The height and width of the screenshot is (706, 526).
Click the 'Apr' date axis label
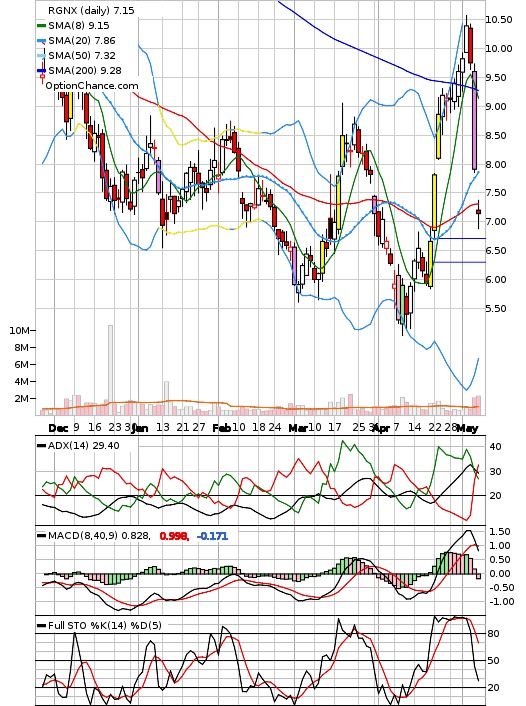pyautogui.click(x=381, y=428)
